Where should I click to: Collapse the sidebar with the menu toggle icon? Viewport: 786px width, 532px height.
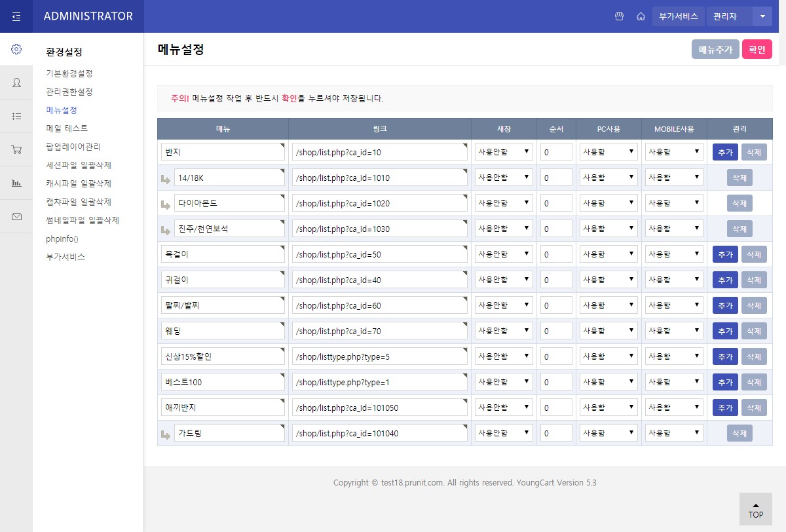tap(16, 16)
